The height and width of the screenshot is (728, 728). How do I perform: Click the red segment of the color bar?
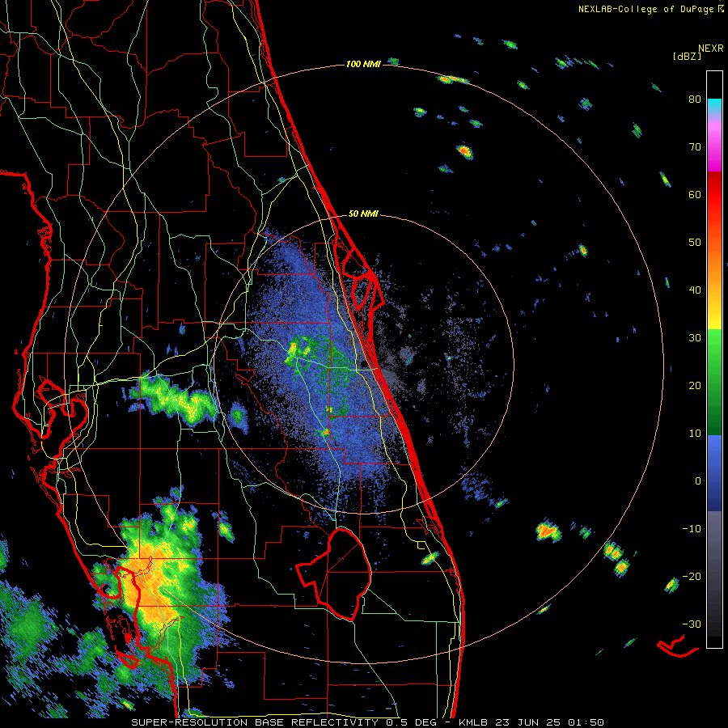(714, 199)
